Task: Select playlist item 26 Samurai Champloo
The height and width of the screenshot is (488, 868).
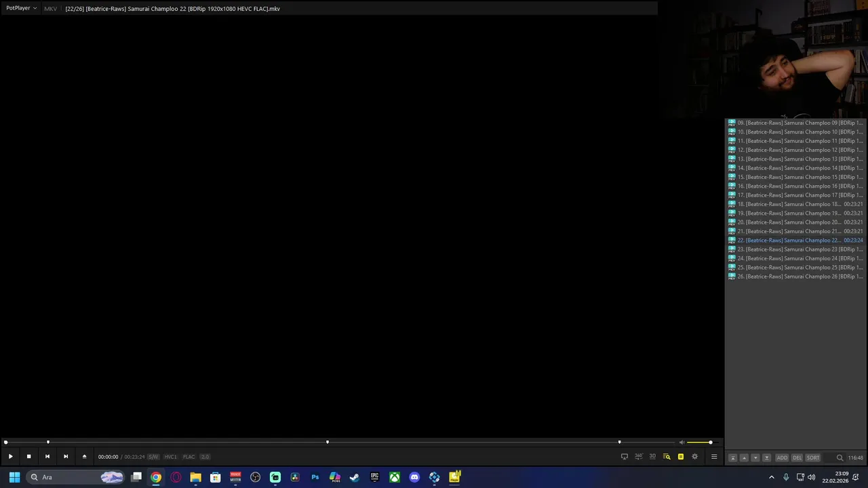Action: 795,277
